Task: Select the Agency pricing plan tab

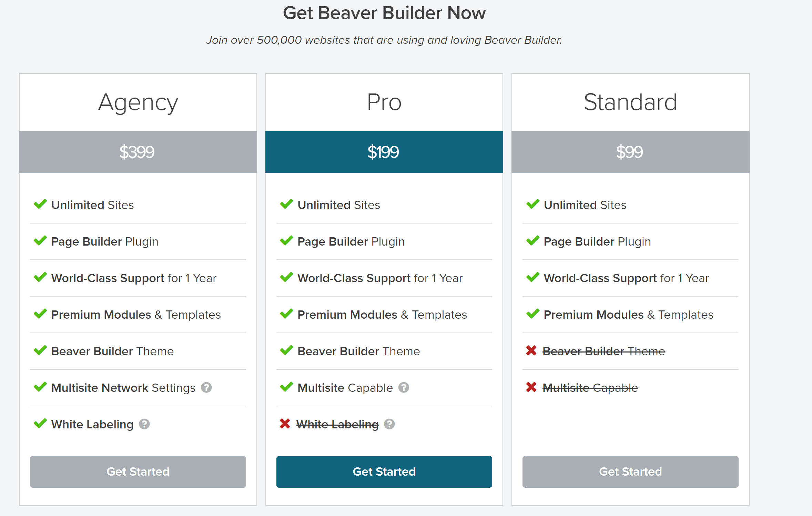Action: click(139, 102)
